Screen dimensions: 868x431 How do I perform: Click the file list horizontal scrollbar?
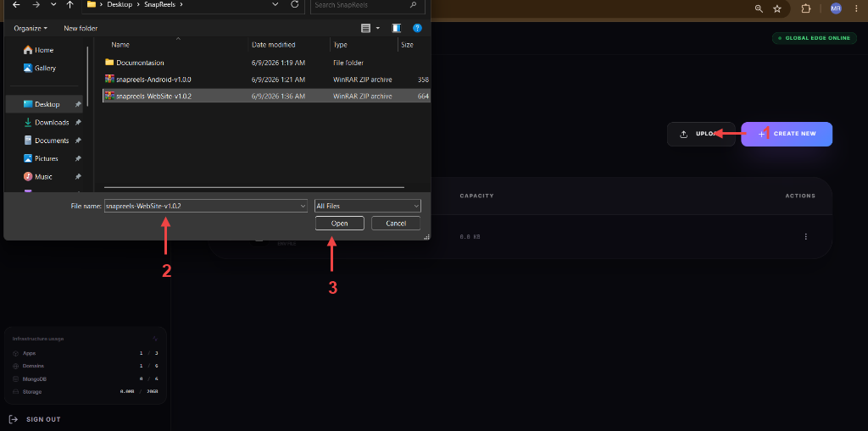pos(254,188)
